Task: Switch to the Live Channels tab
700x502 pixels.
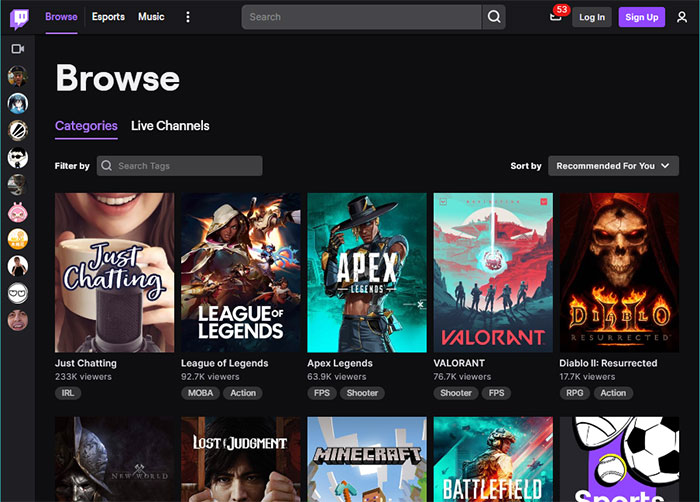Action: [x=170, y=126]
